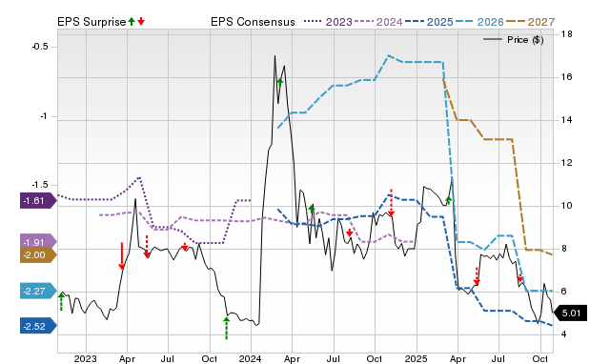Screen dimensions: 610x364
Task: Toggle the 2027 consensus series in legend
Action: coord(530,22)
